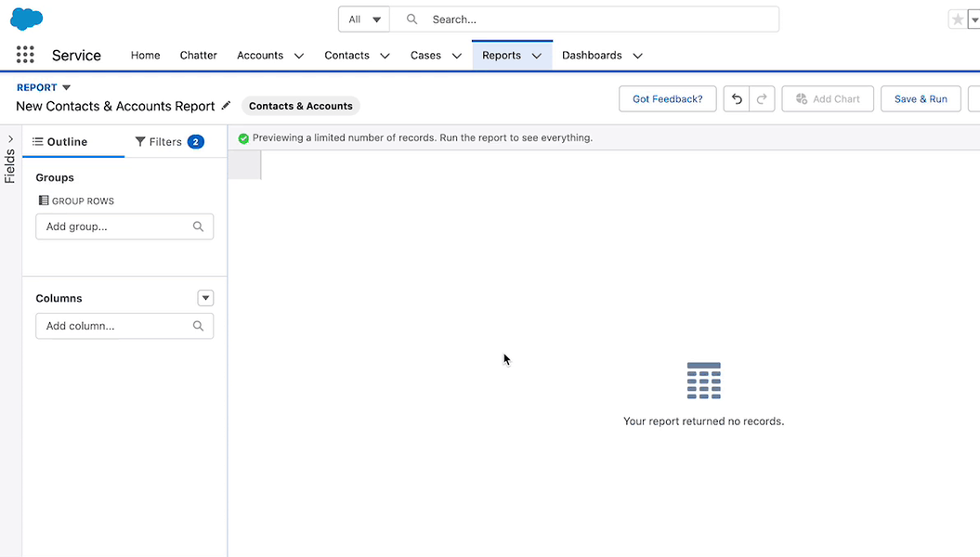Expand the Accounts tab chevron menu
Image resolution: width=980 pixels, height=557 pixels.
click(299, 56)
